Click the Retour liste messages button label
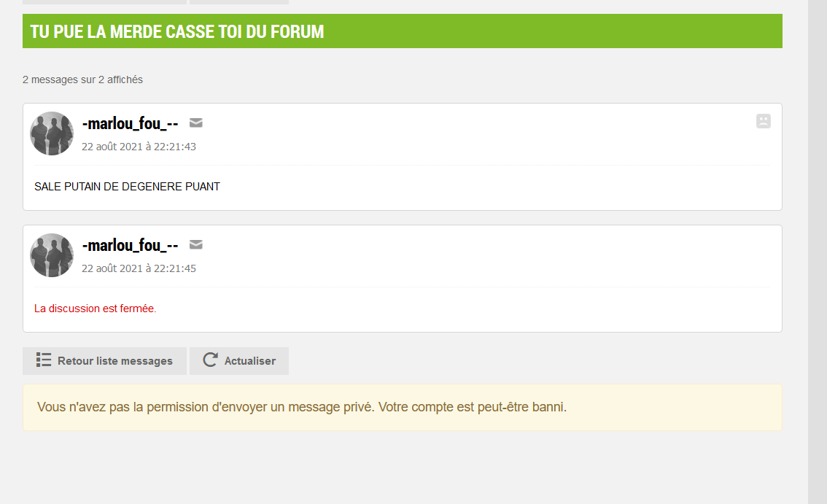The height and width of the screenshot is (504, 827). click(x=115, y=361)
